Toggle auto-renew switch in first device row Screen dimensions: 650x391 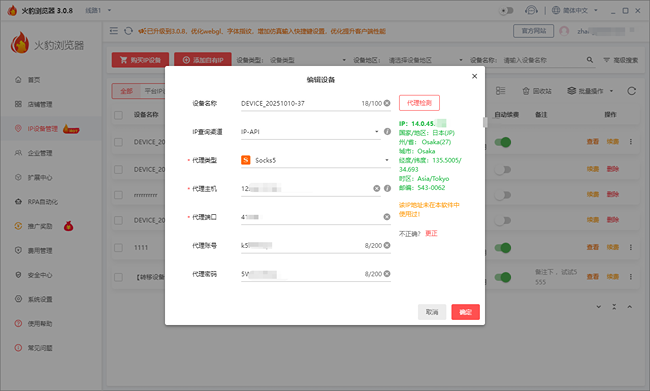[502, 142]
